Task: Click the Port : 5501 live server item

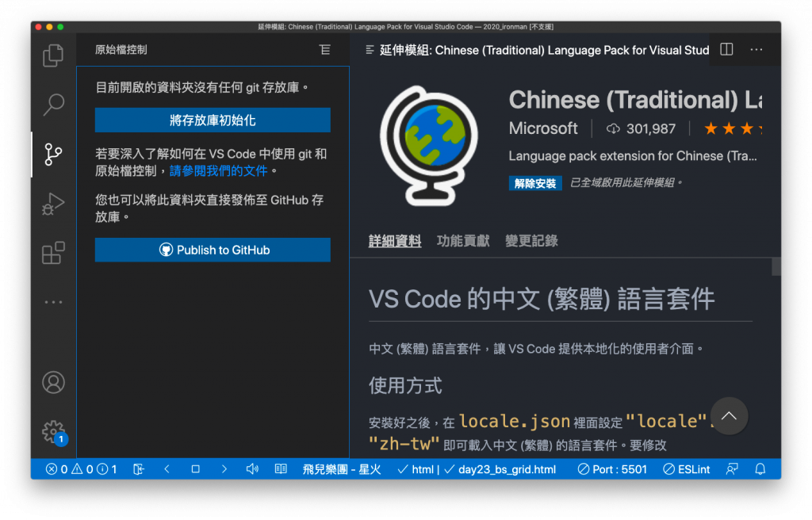Action: 613,469
